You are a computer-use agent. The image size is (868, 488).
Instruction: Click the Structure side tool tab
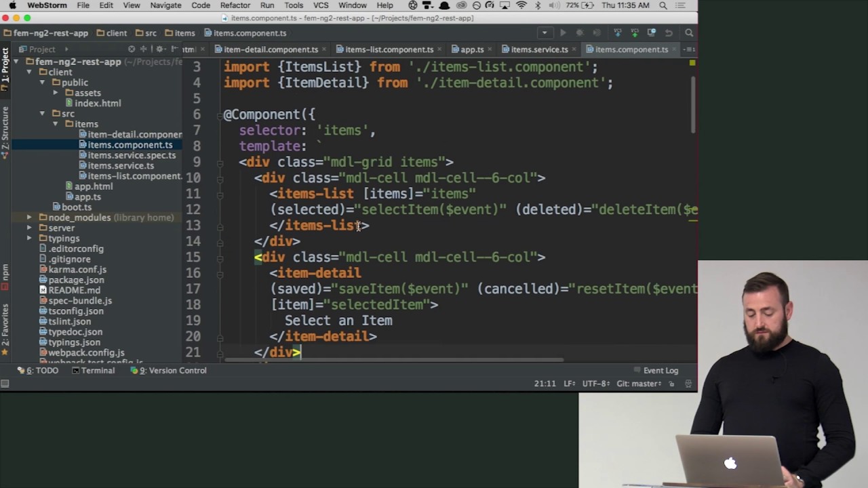(5, 131)
